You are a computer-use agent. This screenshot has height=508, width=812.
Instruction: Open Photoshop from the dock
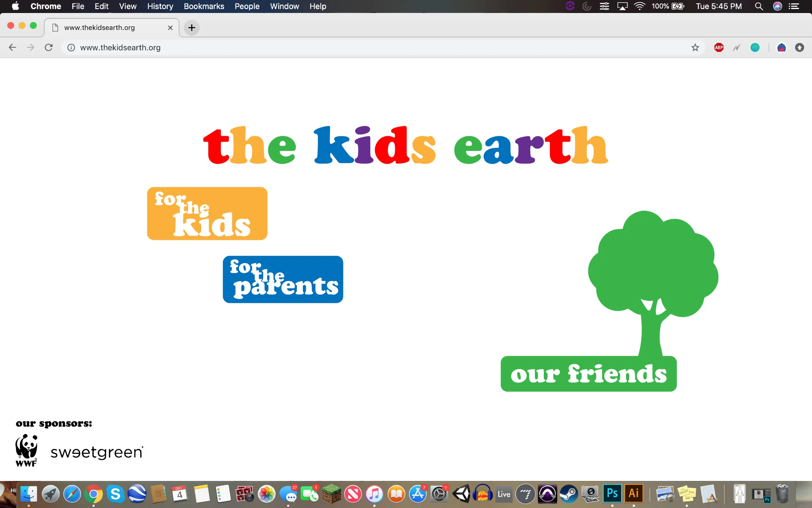click(x=612, y=493)
